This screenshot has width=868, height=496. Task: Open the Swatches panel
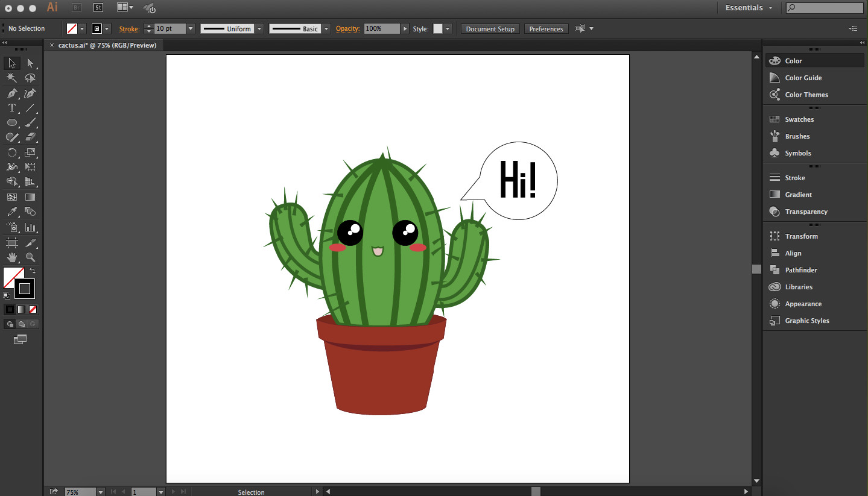(x=799, y=119)
